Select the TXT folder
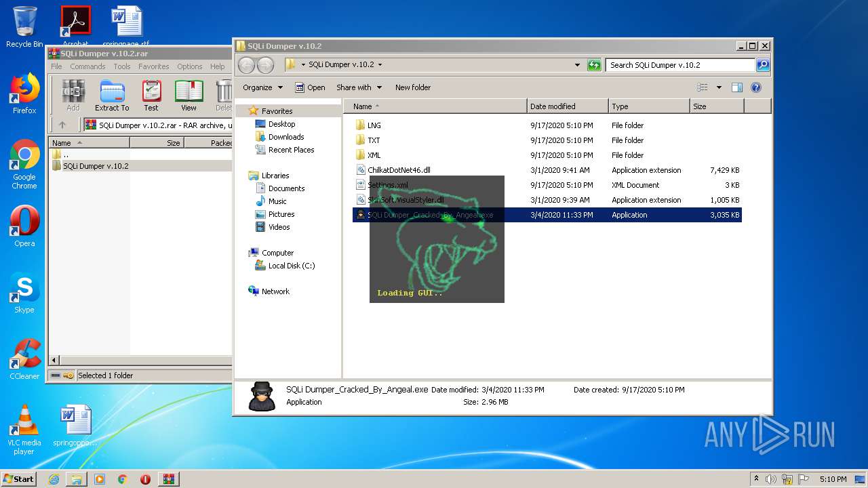Image resolution: width=868 pixels, height=488 pixels. pos(374,140)
